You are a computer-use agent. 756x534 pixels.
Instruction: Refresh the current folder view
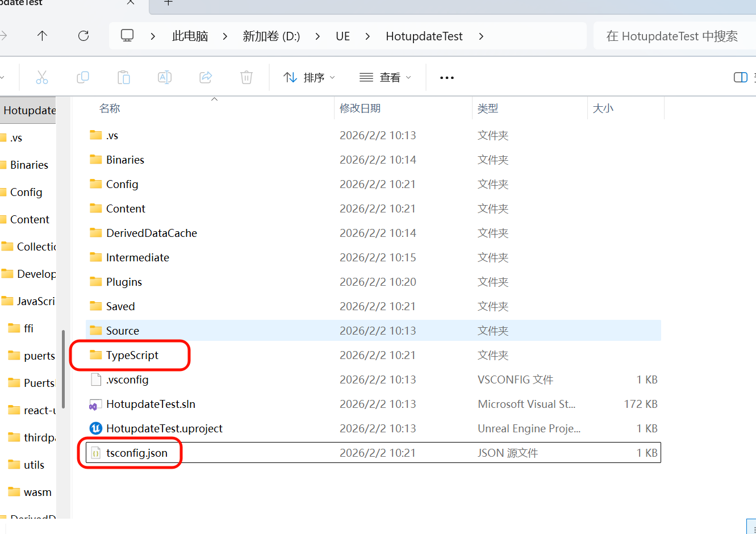click(x=83, y=36)
